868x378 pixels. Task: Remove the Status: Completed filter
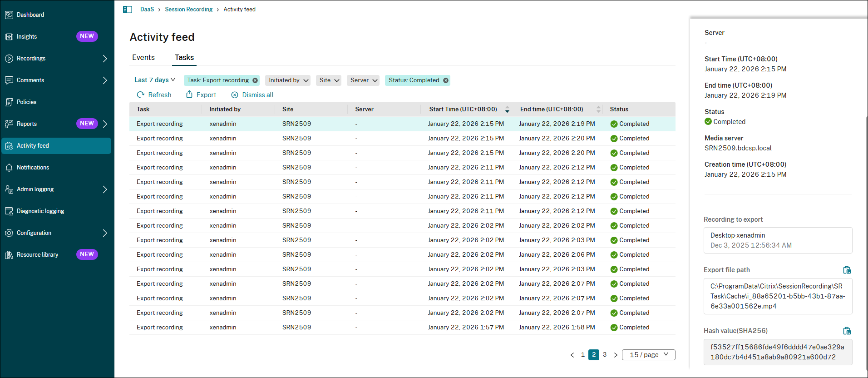click(x=446, y=80)
